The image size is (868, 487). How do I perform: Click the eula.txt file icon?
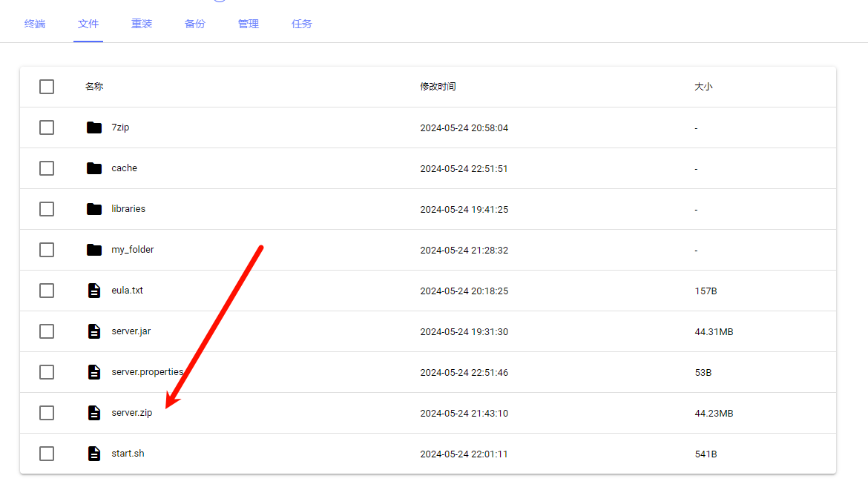(94, 291)
